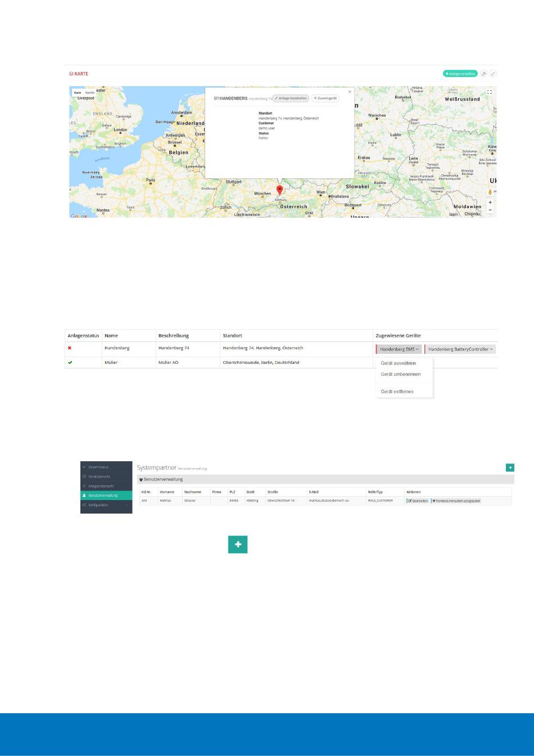The width and height of the screenshot is (534, 756).
Task: Open 'Geräteübersicht' in the sidebar
Action: pyautogui.click(x=106, y=476)
